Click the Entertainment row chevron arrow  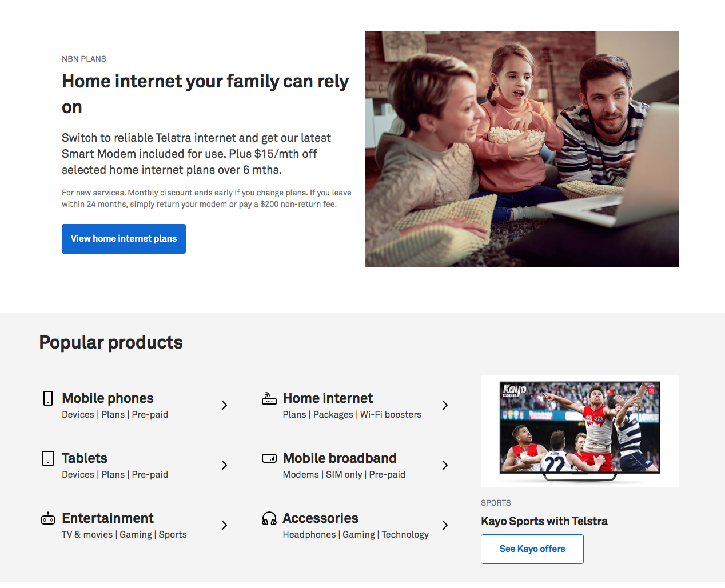pos(224,525)
